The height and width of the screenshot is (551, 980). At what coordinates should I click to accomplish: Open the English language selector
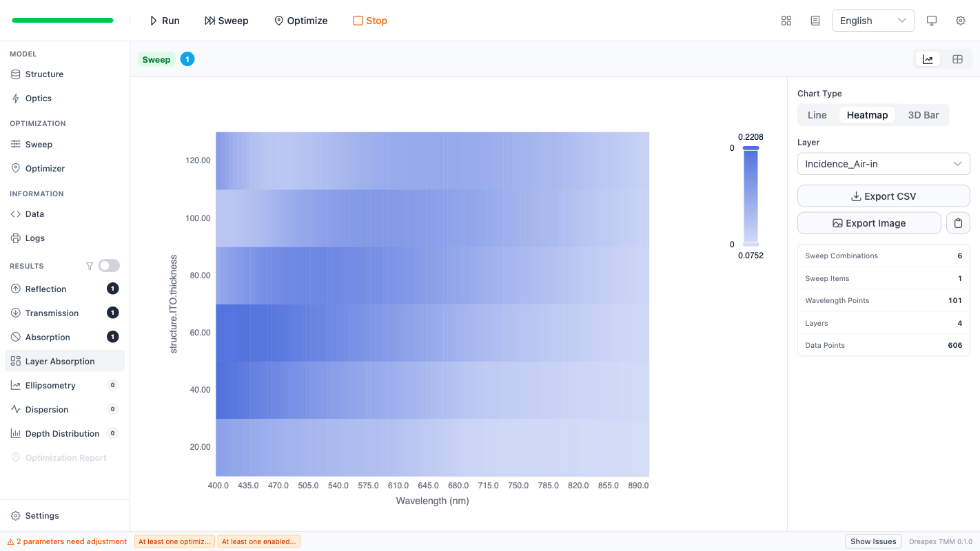pos(872,21)
